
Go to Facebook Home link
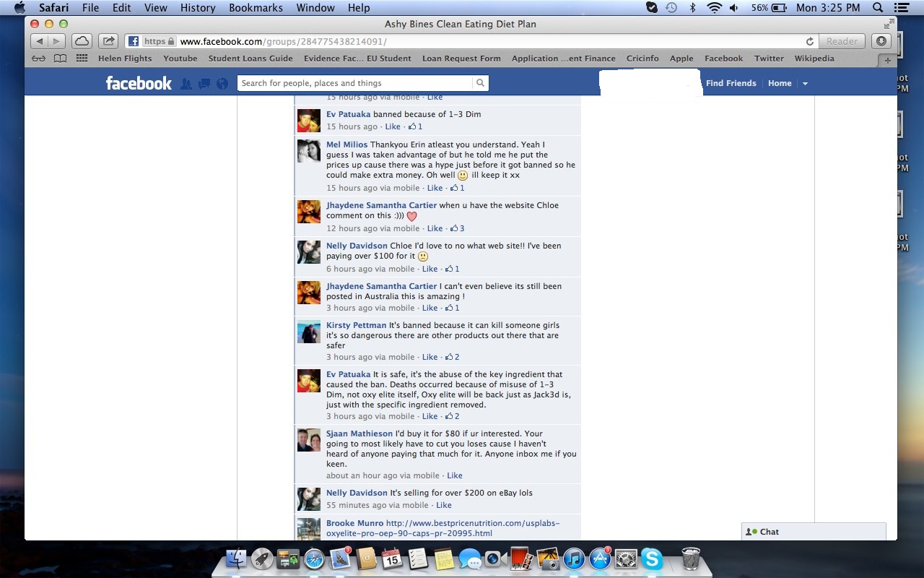point(780,83)
